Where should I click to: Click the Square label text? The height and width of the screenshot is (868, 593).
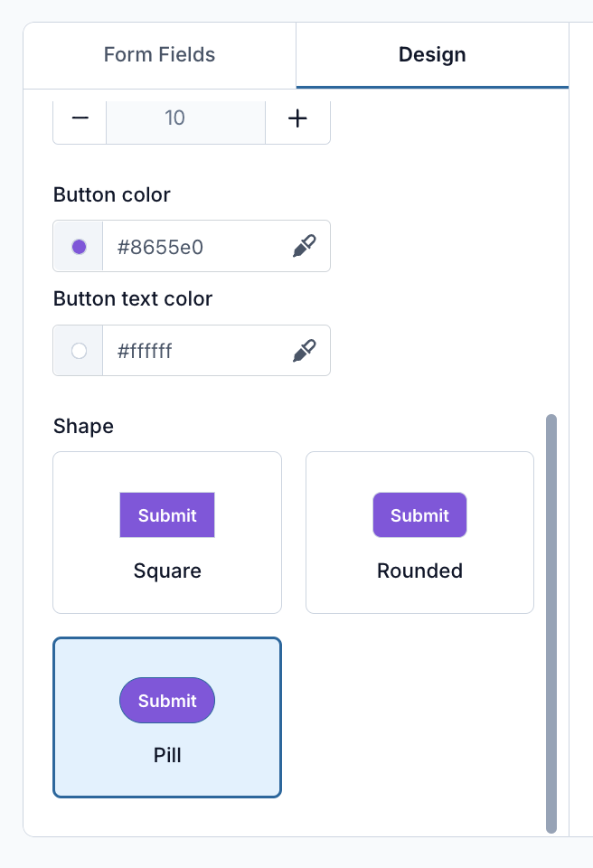[167, 571]
